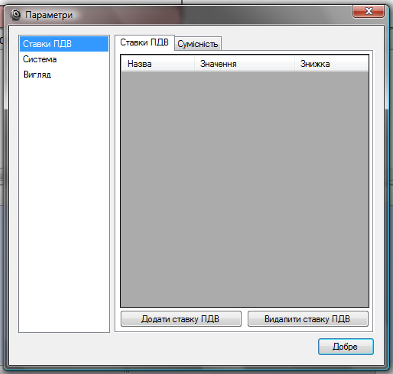Confirm with the Добре button
This screenshot has height=374, width=393.
click(x=346, y=347)
